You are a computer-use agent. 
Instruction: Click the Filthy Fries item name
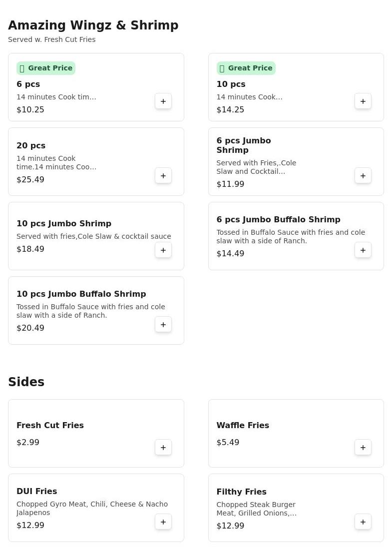pos(241,492)
